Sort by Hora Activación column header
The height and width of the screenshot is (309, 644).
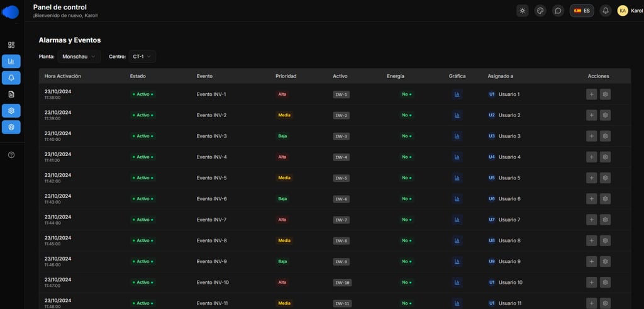pos(63,76)
